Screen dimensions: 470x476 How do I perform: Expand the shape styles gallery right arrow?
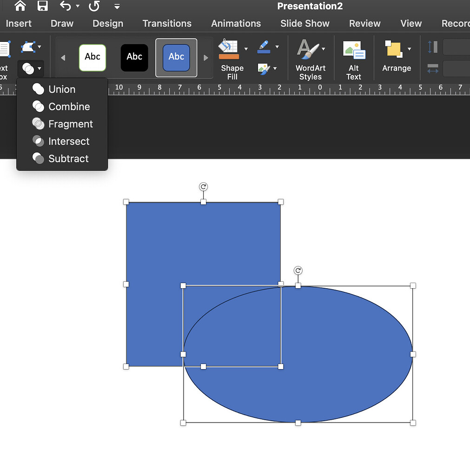point(205,58)
